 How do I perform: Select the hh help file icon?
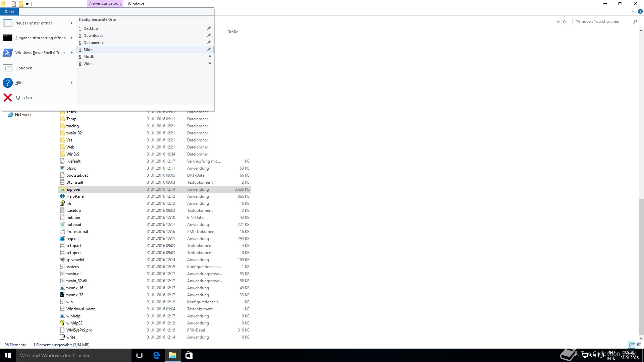pos(62,203)
